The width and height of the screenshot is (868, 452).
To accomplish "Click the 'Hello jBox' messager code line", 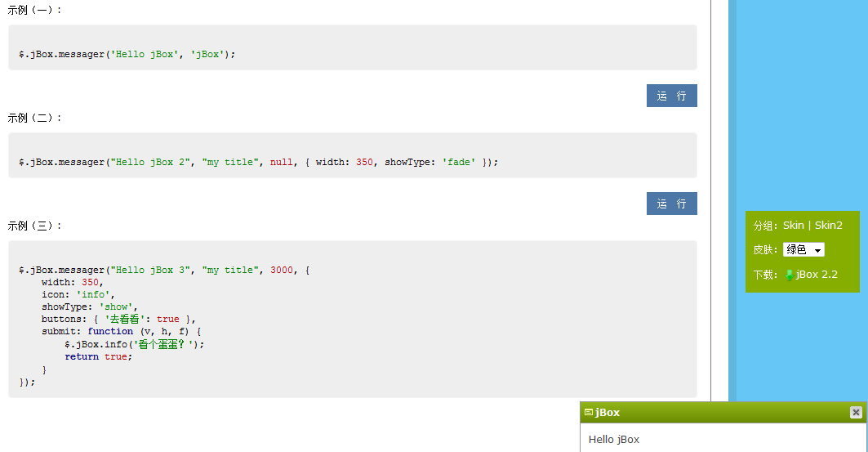I will (x=127, y=55).
